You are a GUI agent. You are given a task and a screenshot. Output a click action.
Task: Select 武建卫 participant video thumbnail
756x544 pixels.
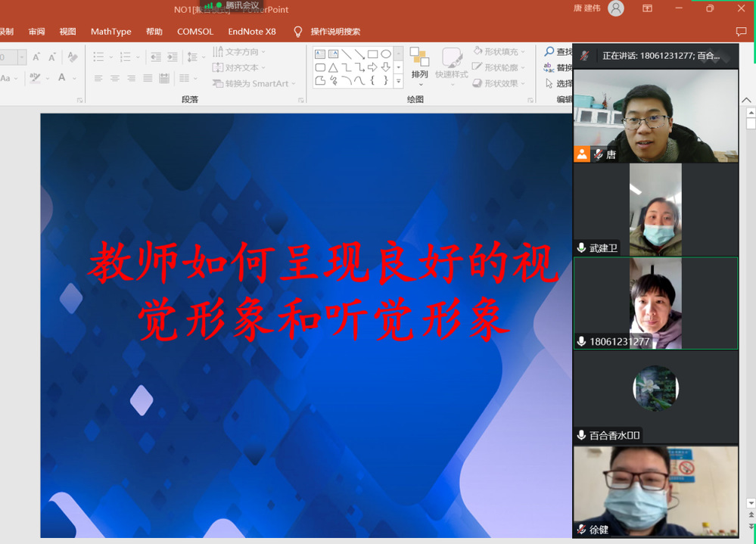tap(655, 210)
